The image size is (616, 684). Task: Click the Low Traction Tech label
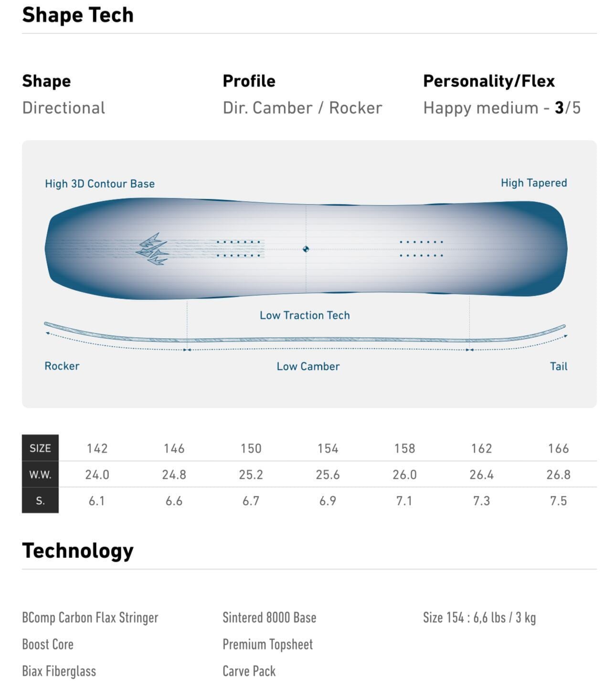tap(305, 315)
